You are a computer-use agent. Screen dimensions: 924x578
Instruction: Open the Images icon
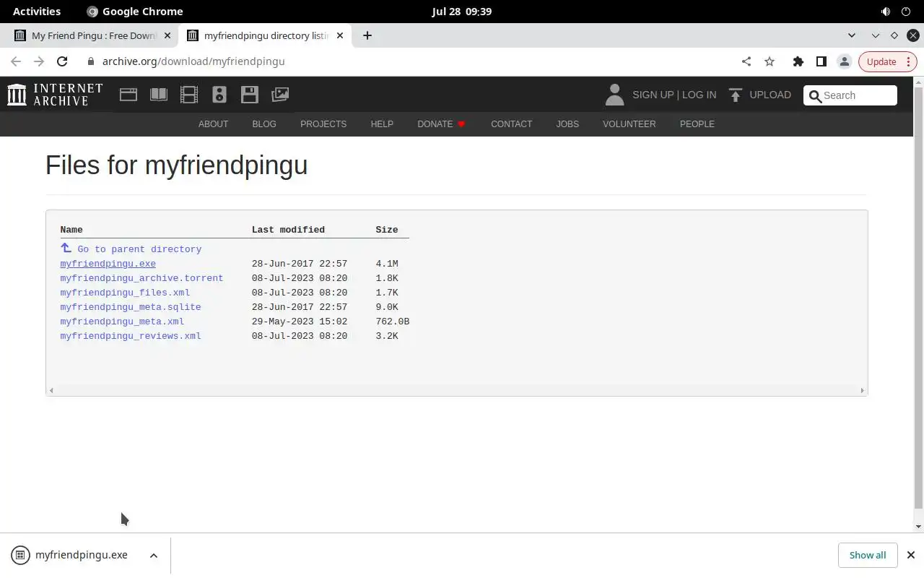click(280, 95)
